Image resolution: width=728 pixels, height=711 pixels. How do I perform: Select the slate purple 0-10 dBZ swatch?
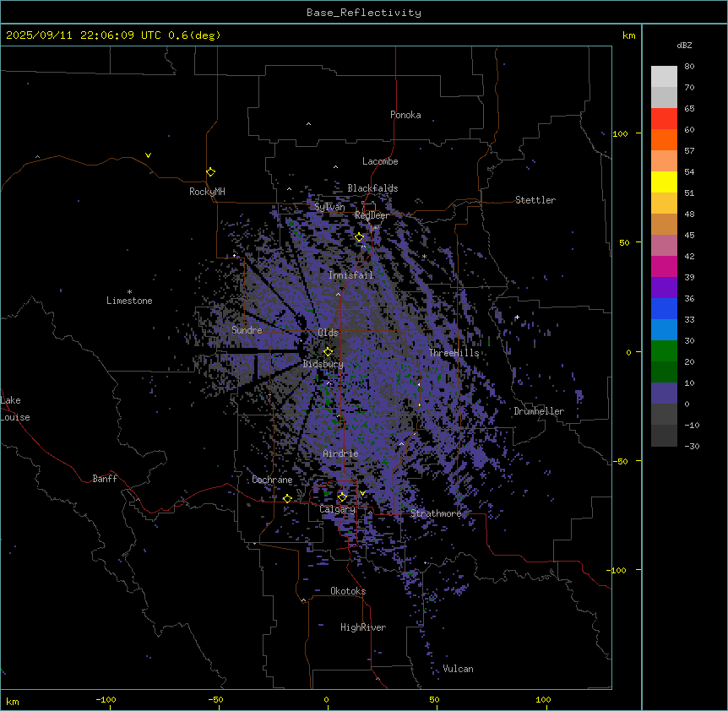[x=664, y=393]
